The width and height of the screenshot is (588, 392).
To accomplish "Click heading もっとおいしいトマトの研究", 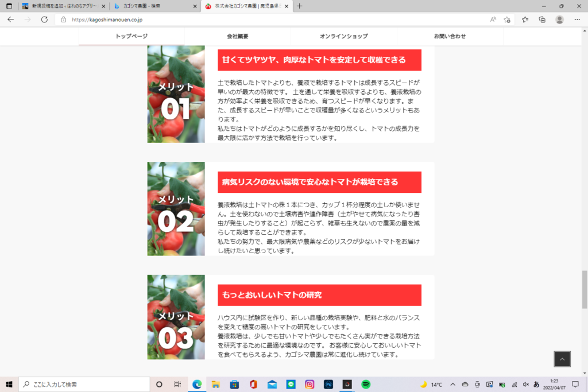I will (x=319, y=295).
